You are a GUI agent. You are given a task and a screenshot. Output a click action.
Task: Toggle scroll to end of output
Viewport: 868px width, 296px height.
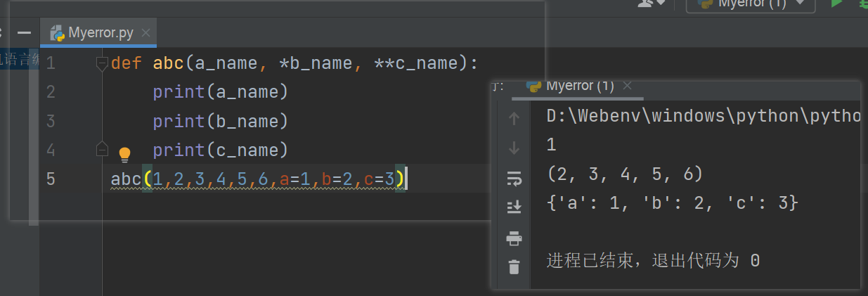point(514,208)
